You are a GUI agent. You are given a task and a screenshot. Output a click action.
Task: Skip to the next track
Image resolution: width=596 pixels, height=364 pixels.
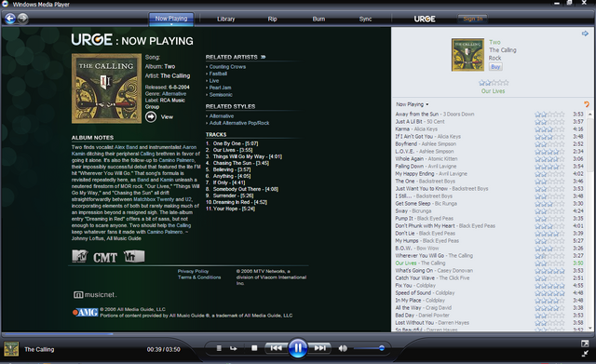tap(320, 348)
